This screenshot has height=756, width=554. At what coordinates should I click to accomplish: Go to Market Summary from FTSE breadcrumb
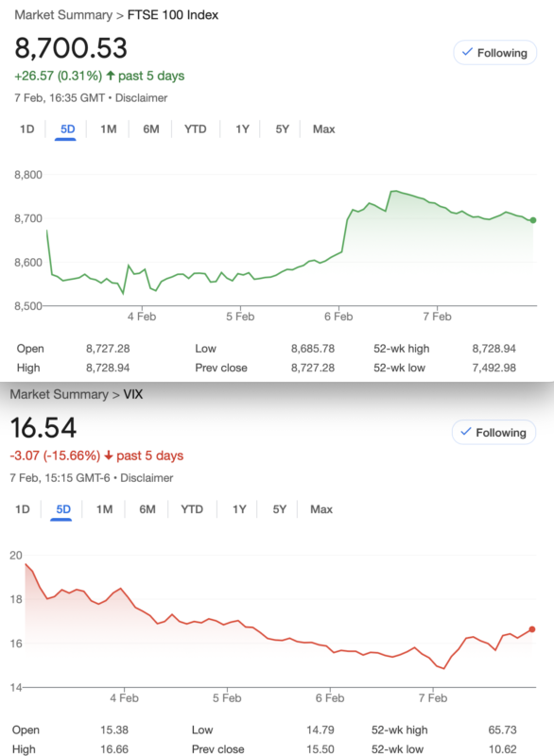(63, 15)
